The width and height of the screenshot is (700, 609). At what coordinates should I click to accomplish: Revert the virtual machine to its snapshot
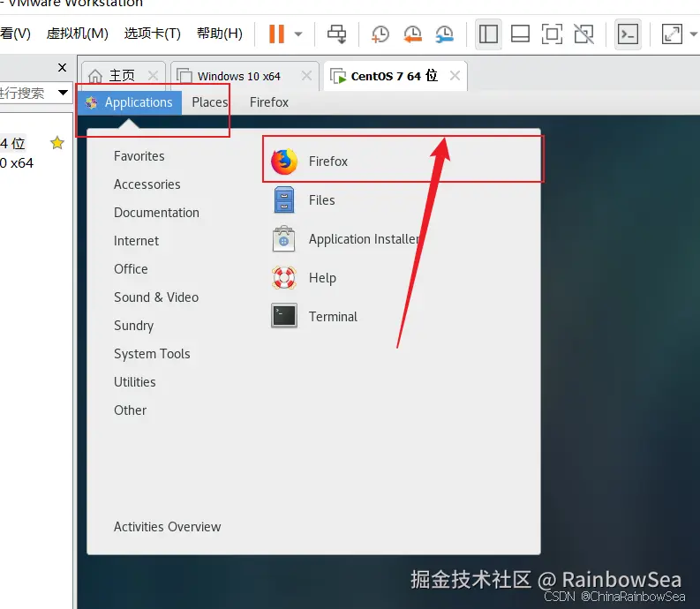point(412,34)
